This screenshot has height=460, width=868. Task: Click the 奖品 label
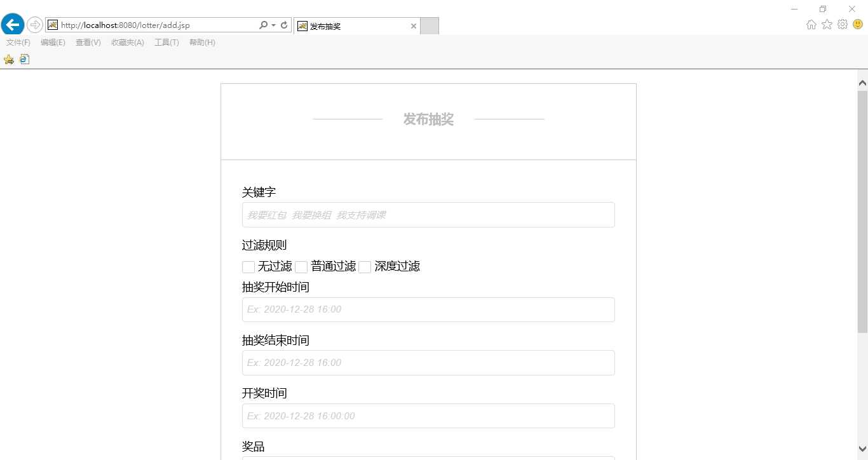pyautogui.click(x=254, y=447)
